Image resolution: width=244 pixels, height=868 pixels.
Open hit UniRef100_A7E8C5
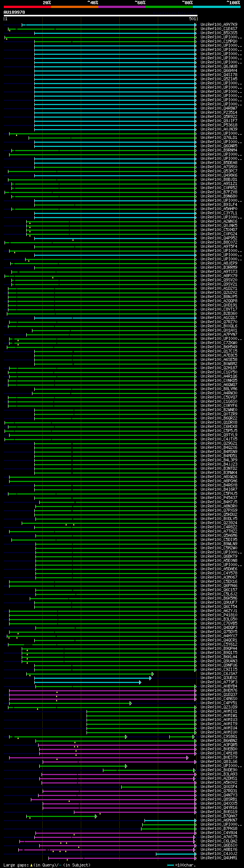click(219, 356)
